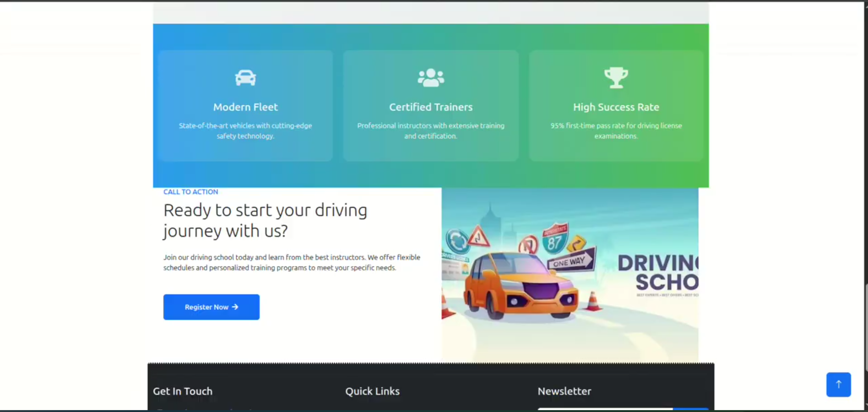Image resolution: width=868 pixels, height=412 pixels.
Task: Click the 'State-of-the-art vehicles' description text
Action: (245, 131)
